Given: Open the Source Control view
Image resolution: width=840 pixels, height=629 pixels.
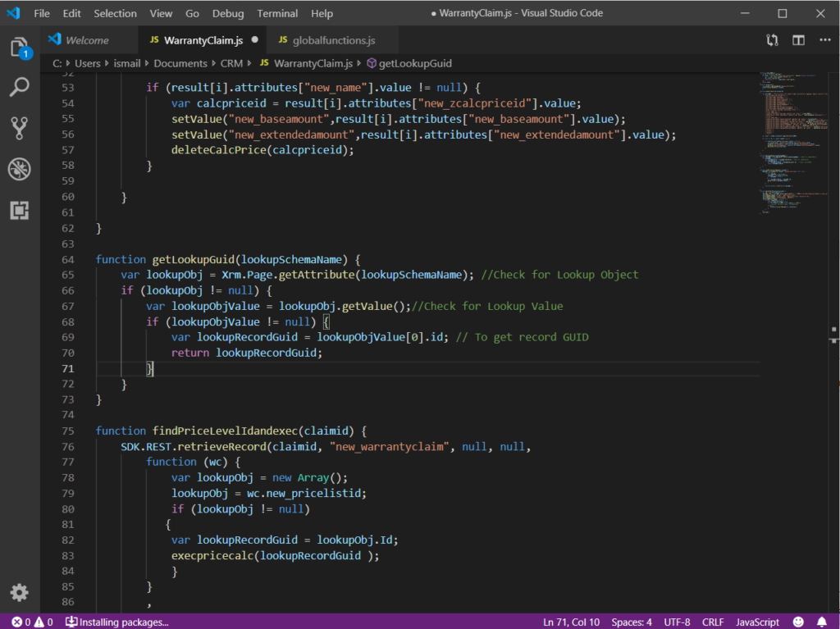Looking at the screenshot, I should click(20, 128).
